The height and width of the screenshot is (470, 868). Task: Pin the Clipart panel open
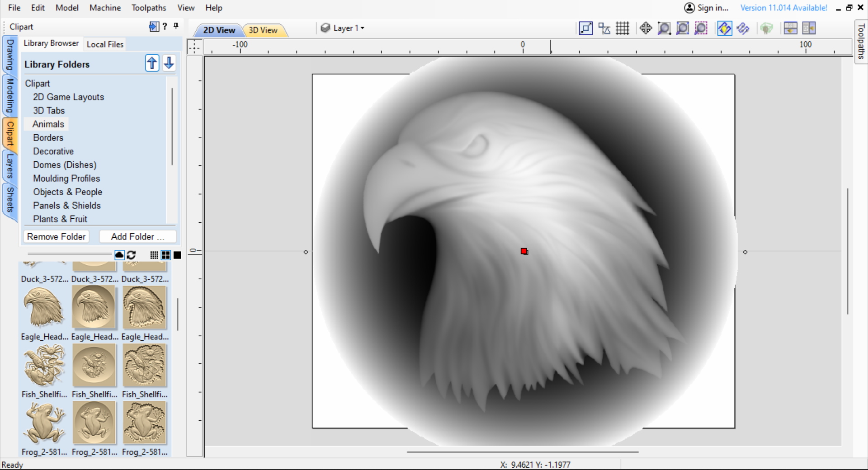[x=176, y=27]
